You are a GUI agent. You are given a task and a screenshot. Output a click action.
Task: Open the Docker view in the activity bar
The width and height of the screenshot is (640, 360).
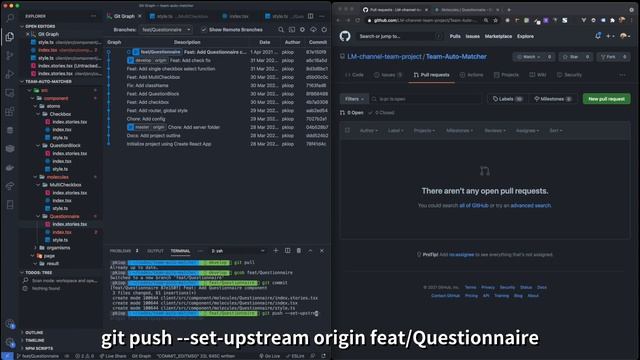(10, 168)
